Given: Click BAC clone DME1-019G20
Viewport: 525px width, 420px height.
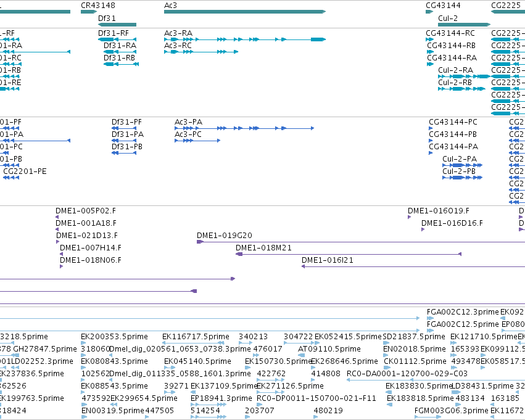Looking at the screenshot, I should click(225, 236).
